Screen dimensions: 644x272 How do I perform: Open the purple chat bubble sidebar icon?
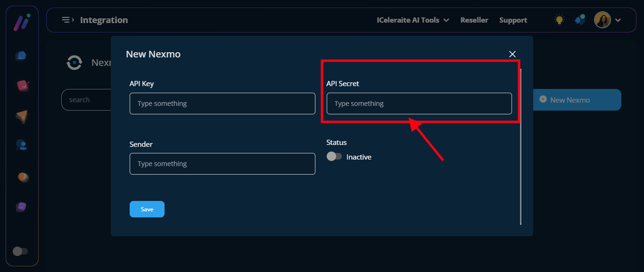21,207
